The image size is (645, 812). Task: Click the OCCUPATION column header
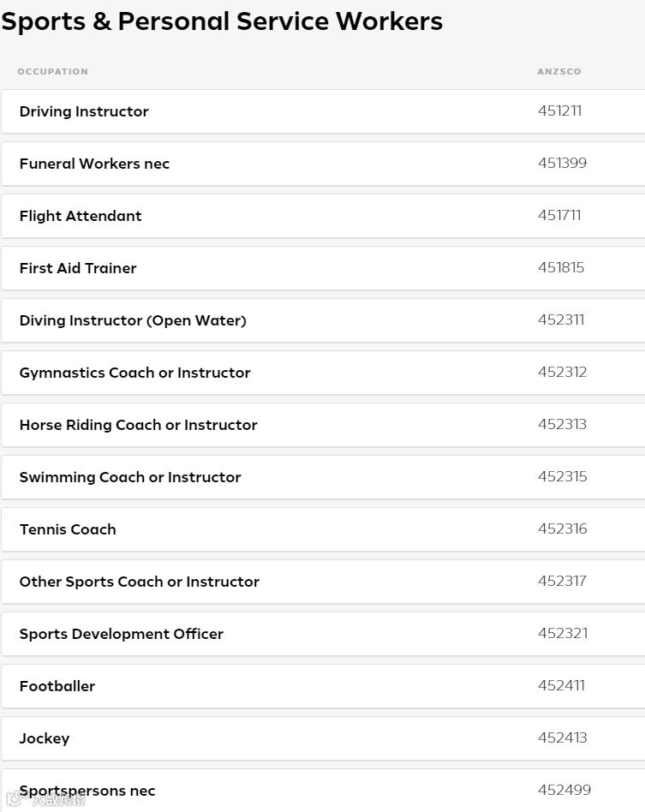pos(52,71)
